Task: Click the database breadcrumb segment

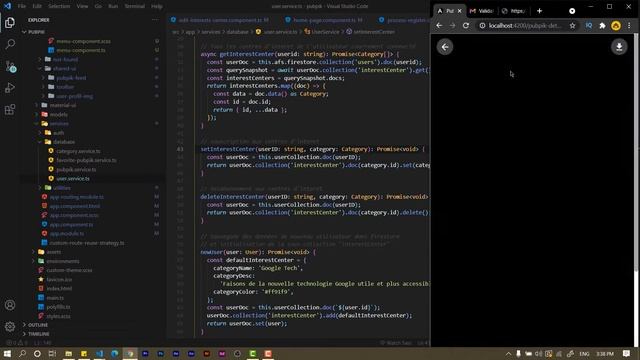Action: 238,31
